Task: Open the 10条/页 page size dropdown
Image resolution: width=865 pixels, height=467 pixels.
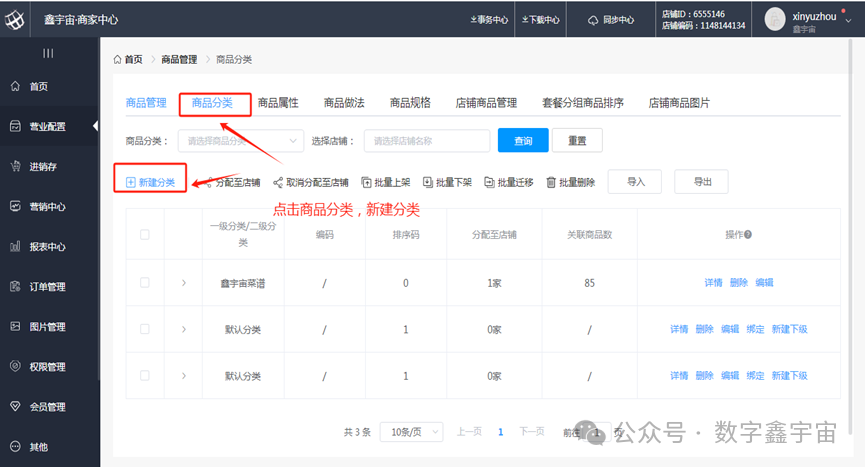Action: [x=412, y=432]
